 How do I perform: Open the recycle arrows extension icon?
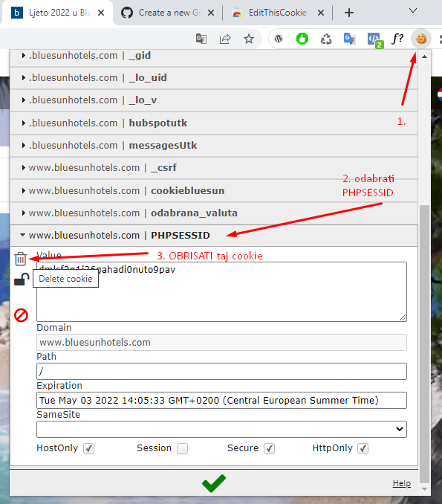pyautogui.click(x=326, y=39)
